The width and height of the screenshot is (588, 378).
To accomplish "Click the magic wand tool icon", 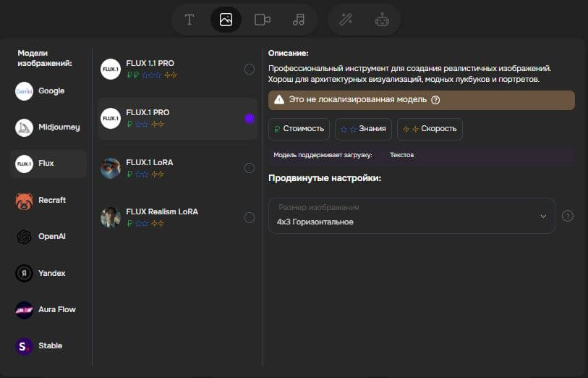I will pos(346,20).
